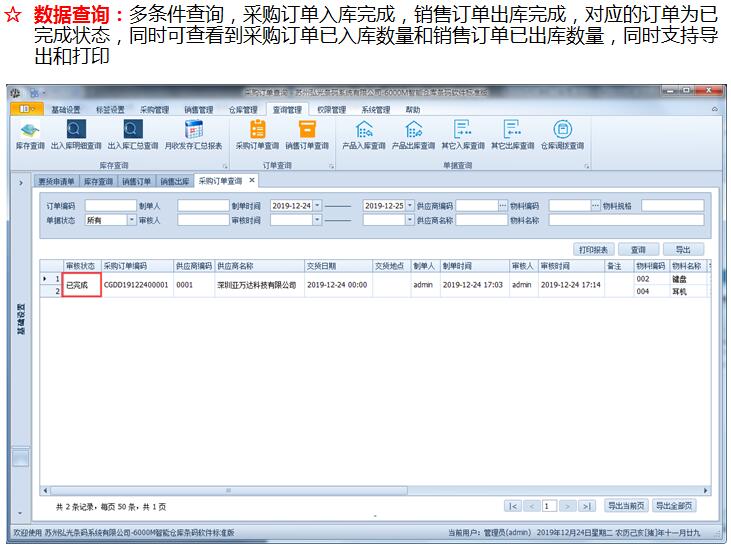Open 销售管理 ribbon tab
Viewport: 731px width, 554px height.
[x=199, y=110]
